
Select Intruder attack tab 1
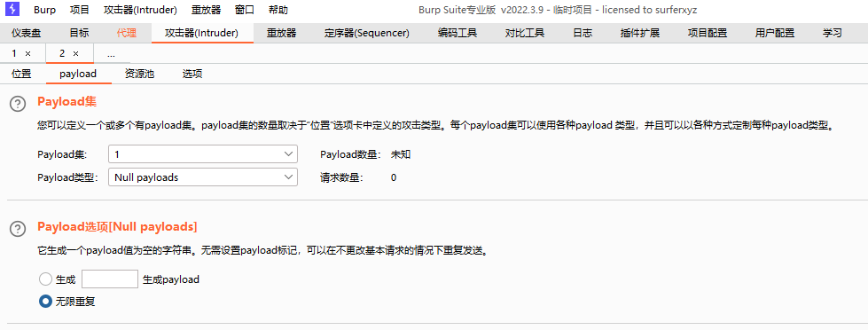tap(14, 54)
